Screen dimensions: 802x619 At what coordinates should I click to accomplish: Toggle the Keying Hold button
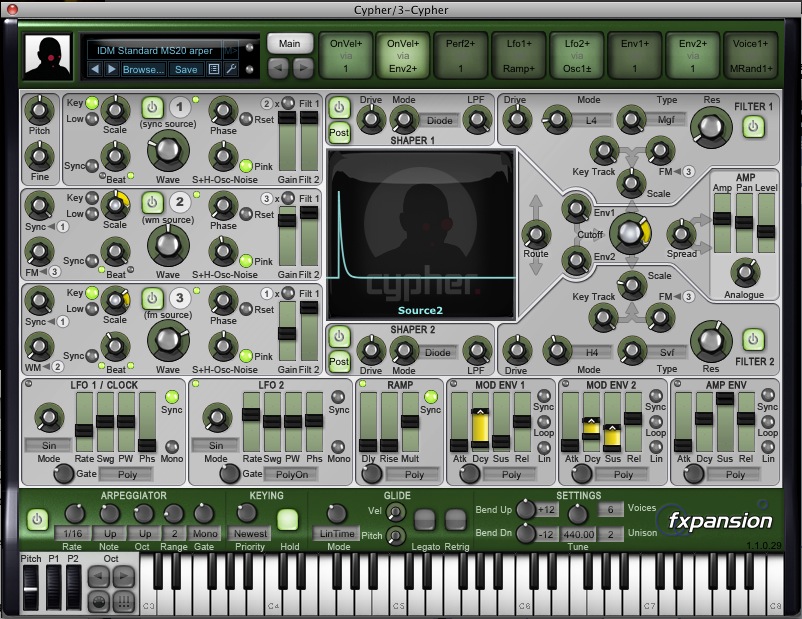(287, 520)
